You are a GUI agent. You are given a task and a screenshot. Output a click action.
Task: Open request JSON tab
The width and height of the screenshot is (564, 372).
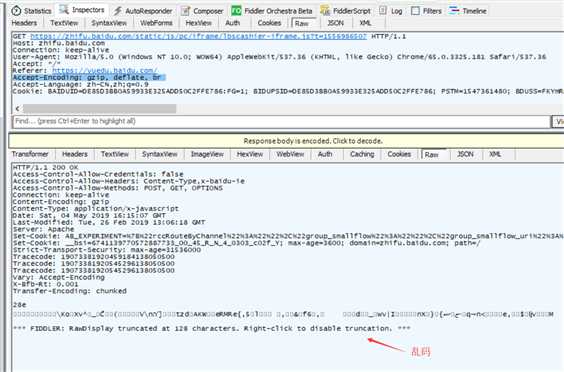336,23
